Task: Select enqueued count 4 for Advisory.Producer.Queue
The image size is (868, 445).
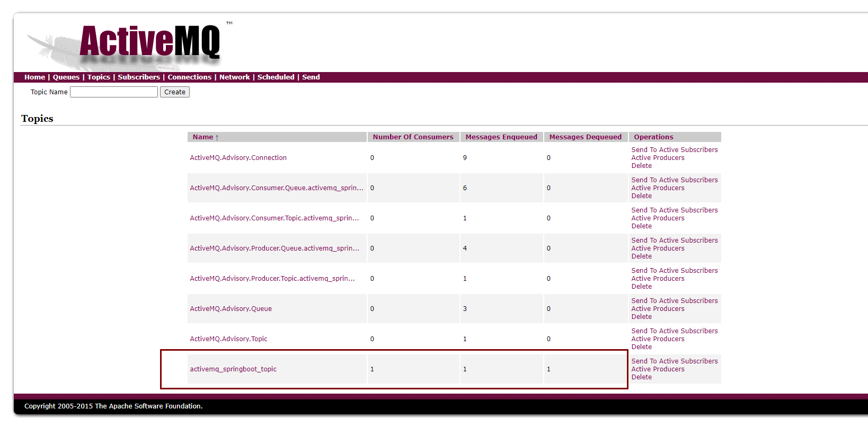Action: pyautogui.click(x=465, y=248)
